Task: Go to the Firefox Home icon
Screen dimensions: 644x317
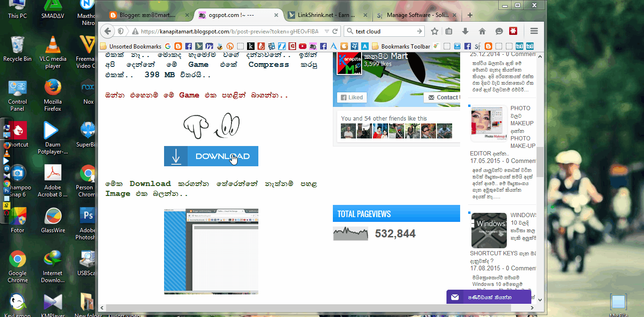Action: pyautogui.click(x=482, y=31)
